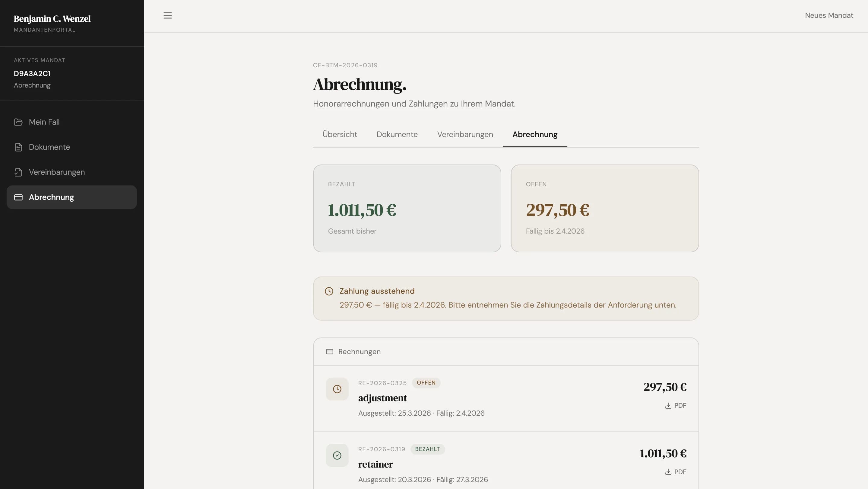
Task: Click the checkmark icon on retainer invoice
Action: click(337, 455)
